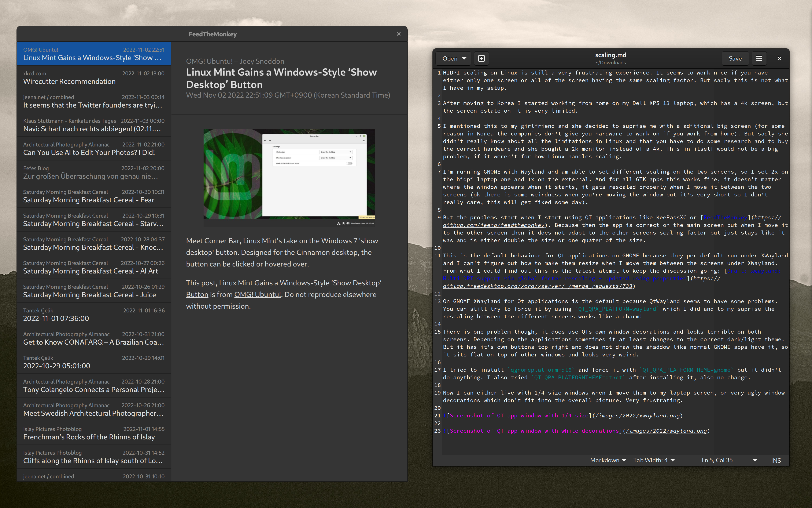
Task: Click the scaling.md title in header bar
Action: pyautogui.click(x=610, y=55)
